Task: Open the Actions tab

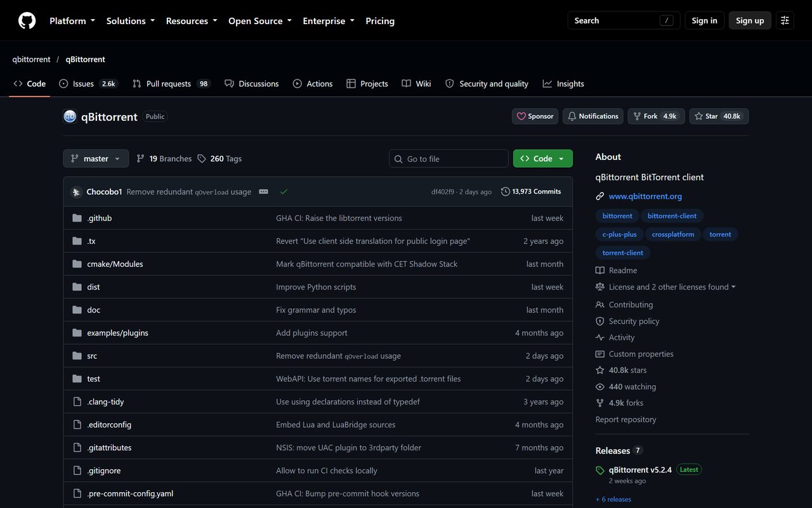Action: click(313, 84)
